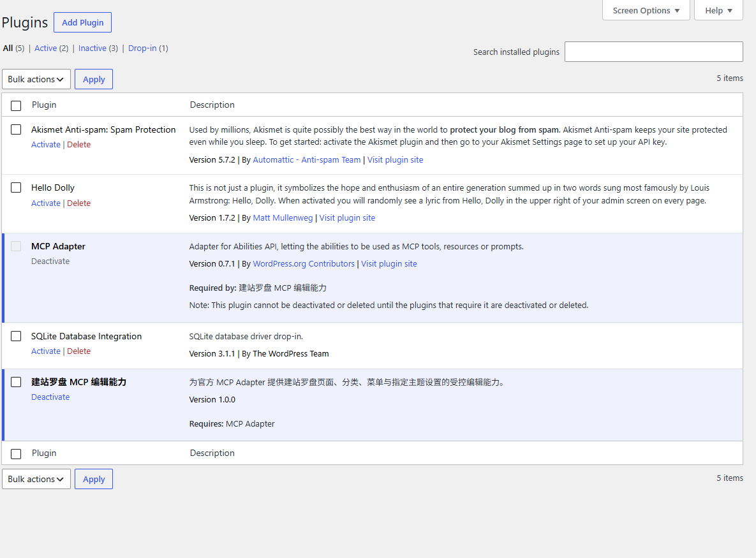This screenshot has height=558, width=756.
Task: Expand the Screen Options panel
Action: coord(646,11)
